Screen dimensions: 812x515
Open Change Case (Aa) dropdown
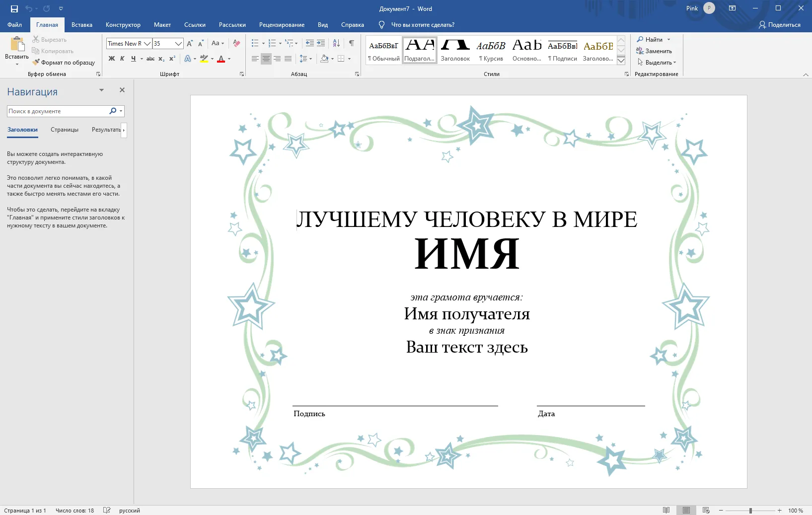(218, 43)
